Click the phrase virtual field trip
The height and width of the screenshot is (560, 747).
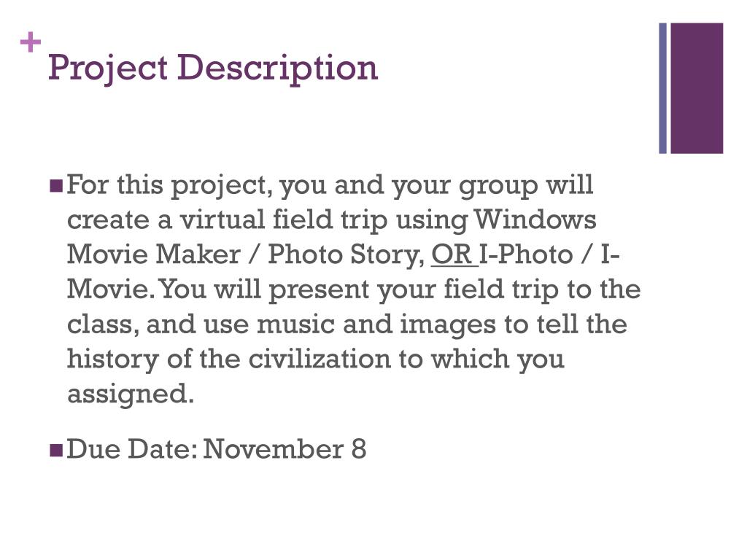tap(284, 221)
